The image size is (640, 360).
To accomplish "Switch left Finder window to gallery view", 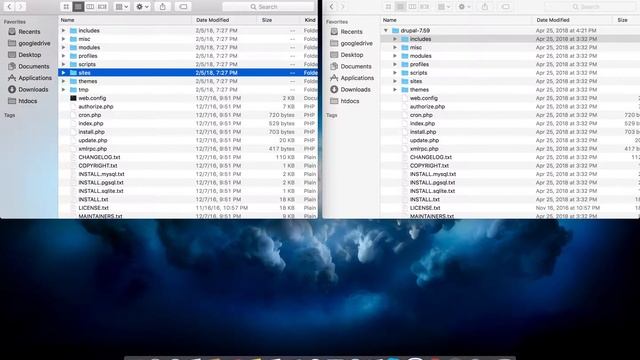I will (x=102, y=7).
